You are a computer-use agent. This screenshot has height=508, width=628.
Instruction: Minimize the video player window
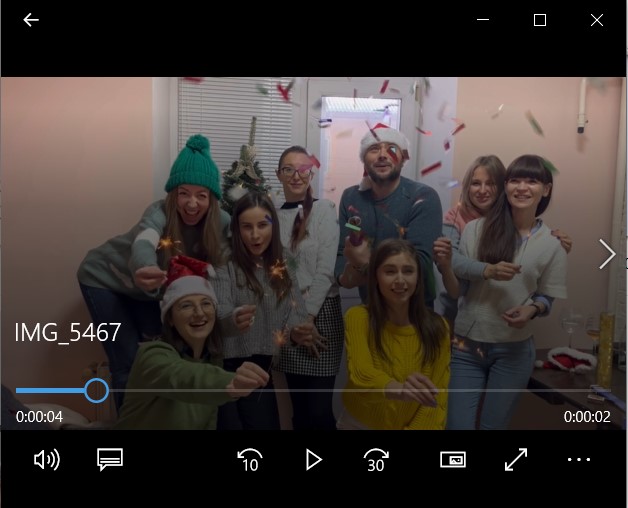tap(483, 20)
